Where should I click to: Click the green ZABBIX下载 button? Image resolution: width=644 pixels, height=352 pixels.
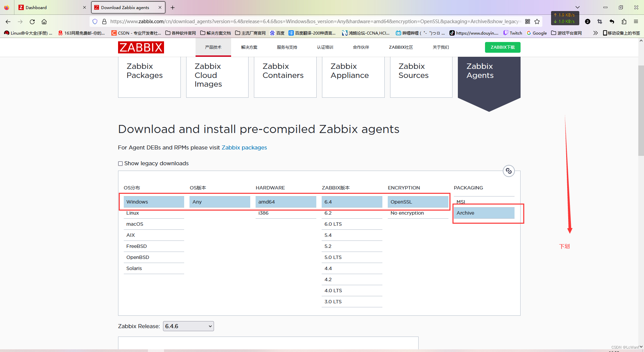pos(502,47)
